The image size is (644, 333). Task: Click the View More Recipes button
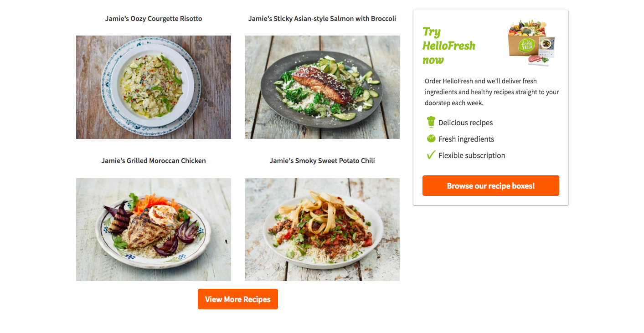pyautogui.click(x=237, y=299)
